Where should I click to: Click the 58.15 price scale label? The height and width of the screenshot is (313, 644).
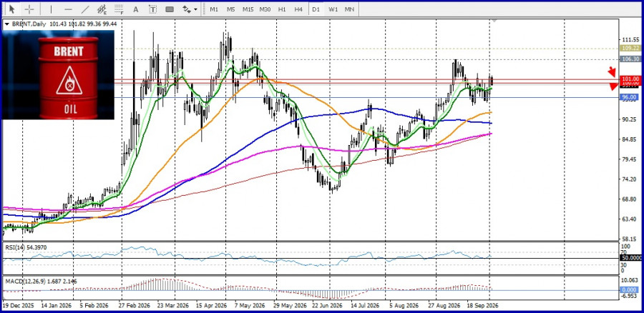(x=630, y=239)
